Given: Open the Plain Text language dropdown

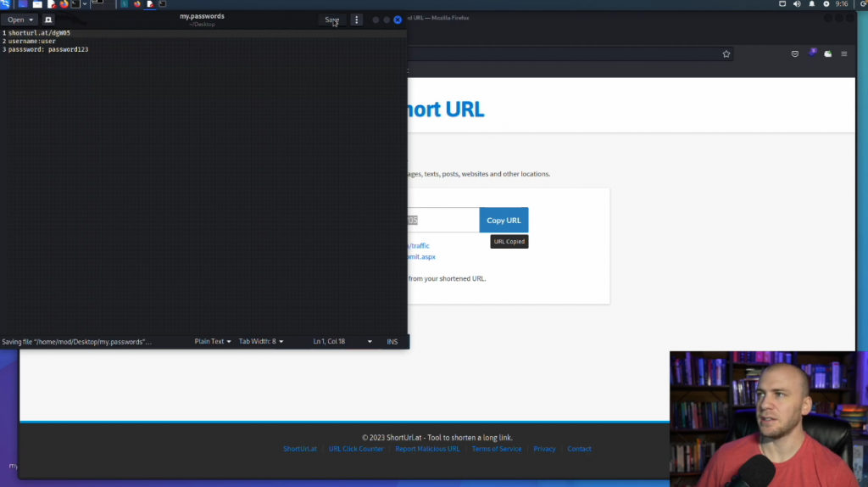Looking at the screenshot, I should tap(213, 341).
